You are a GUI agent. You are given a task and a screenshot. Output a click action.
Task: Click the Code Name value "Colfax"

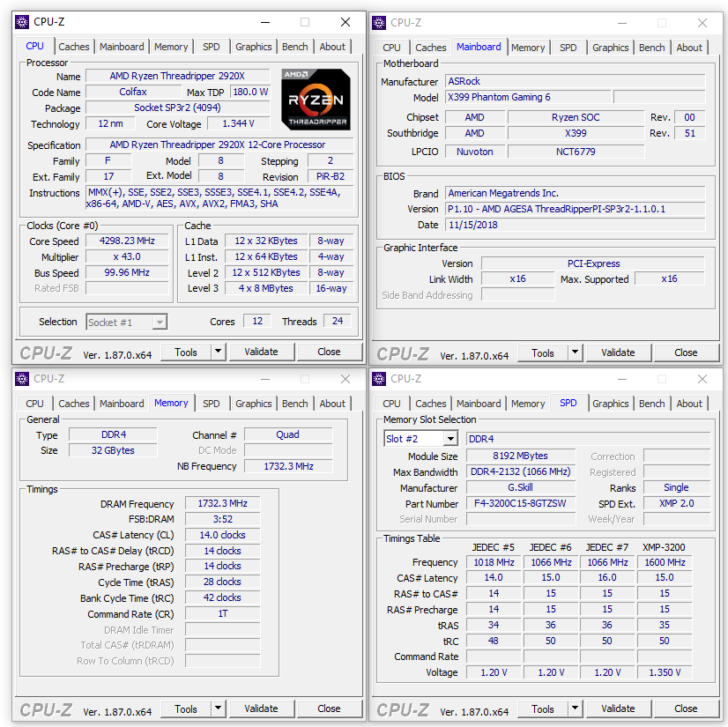(133, 92)
